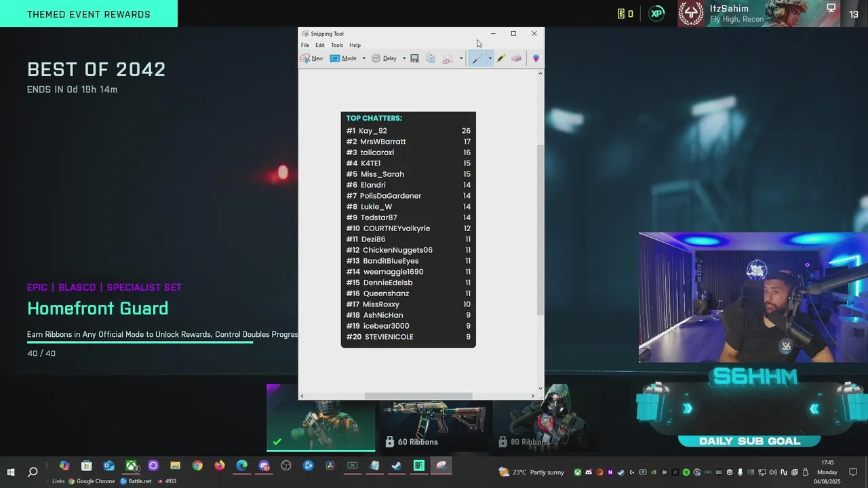Start a New snip in Snipping Tool

tap(312, 58)
